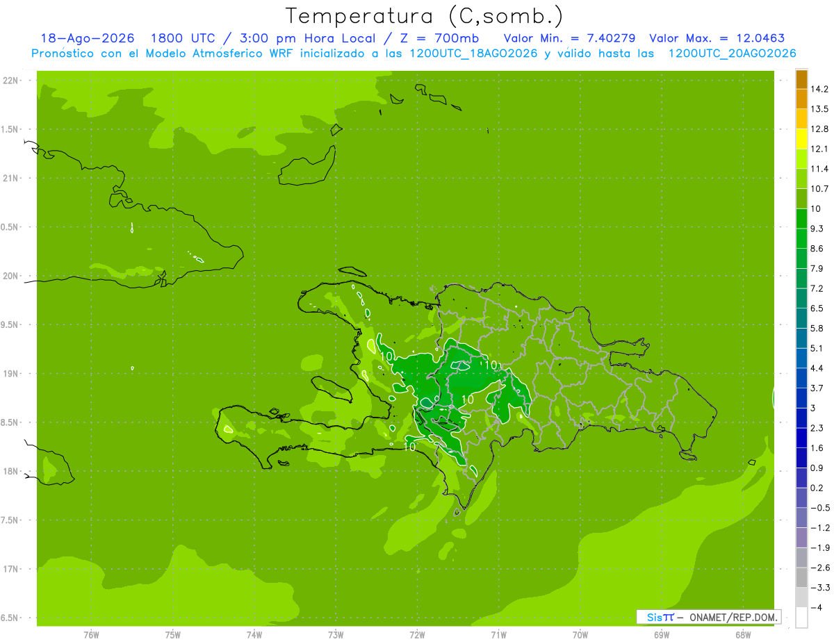
Task: Click the title Temperatura (C,somb.)
Action: click(x=424, y=15)
